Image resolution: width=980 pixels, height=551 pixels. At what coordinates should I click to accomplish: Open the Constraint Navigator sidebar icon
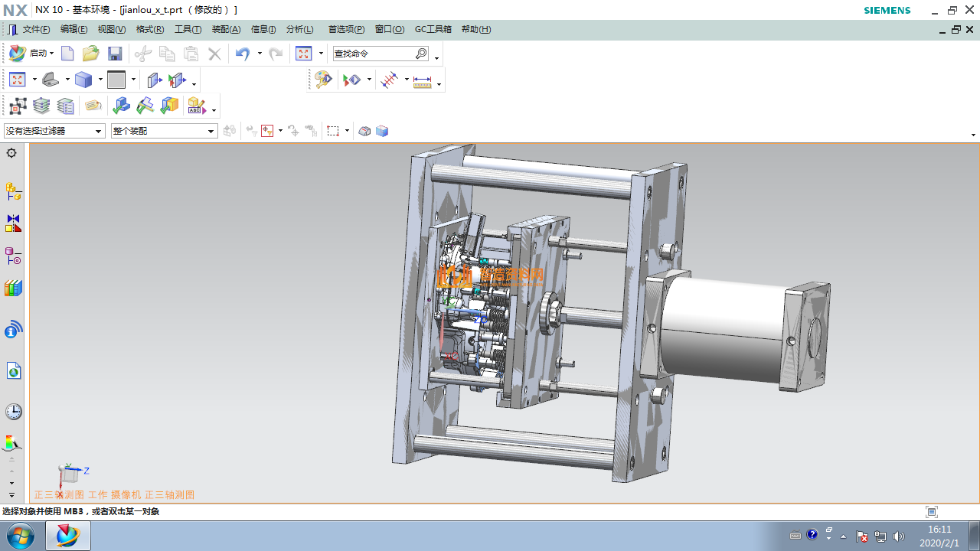point(13,223)
